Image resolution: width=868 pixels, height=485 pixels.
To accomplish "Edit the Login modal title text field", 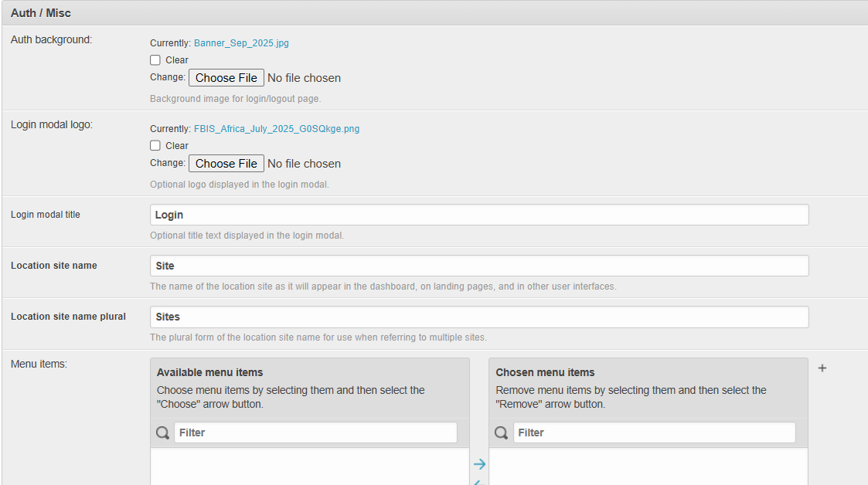I will (x=479, y=215).
